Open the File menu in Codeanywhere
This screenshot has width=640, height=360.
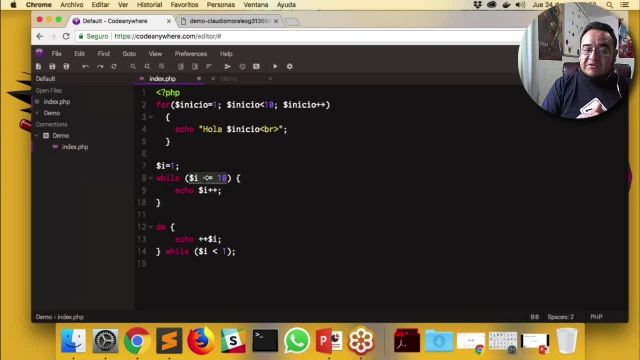(x=56, y=53)
